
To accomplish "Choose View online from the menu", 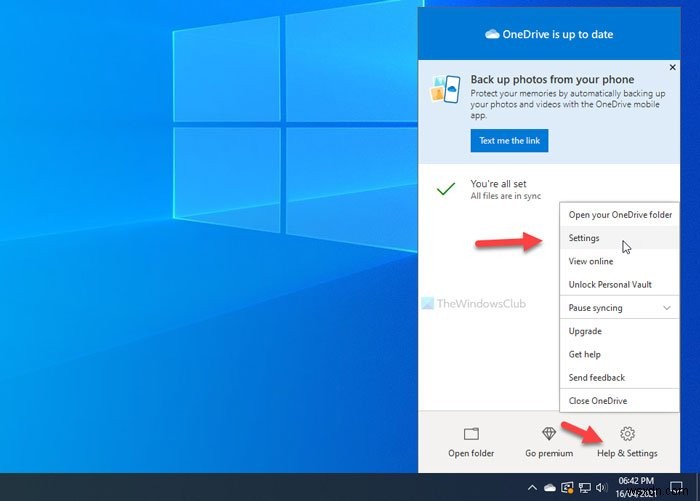I will click(619, 261).
